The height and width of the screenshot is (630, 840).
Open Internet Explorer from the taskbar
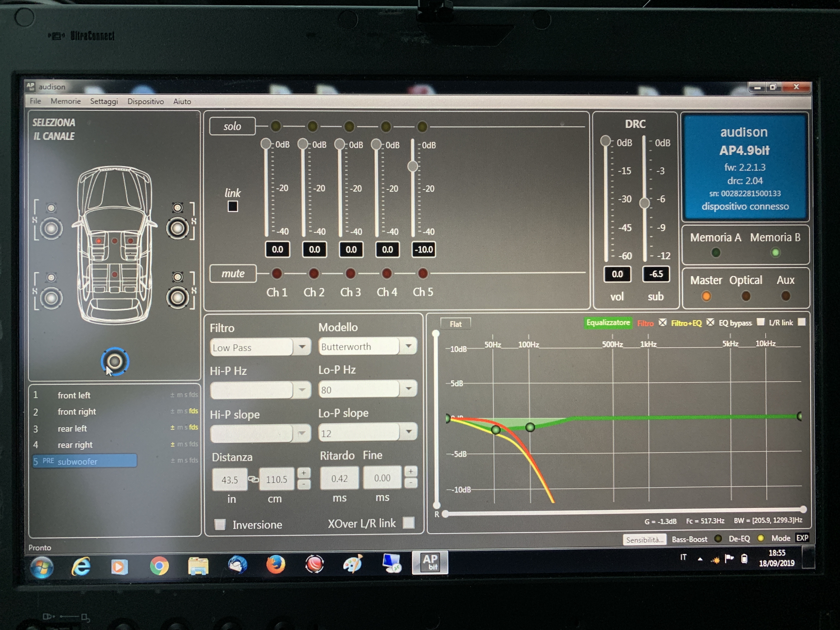coord(81,567)
